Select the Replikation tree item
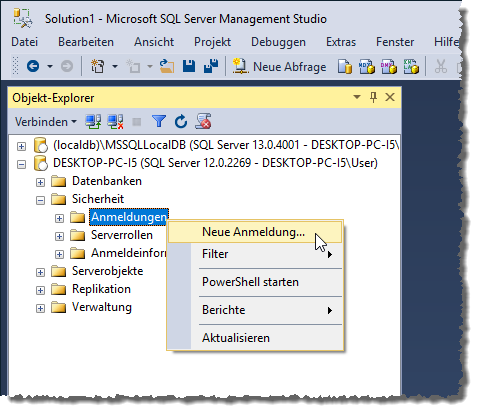479x416 pixels. (101, 289)
